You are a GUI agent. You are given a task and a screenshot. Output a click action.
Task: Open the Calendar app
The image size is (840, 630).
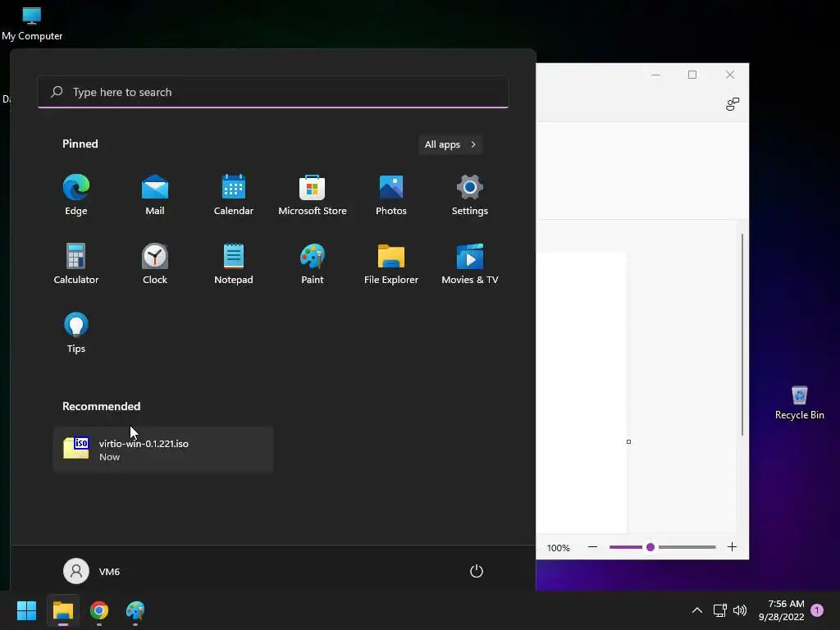point(234,195)
